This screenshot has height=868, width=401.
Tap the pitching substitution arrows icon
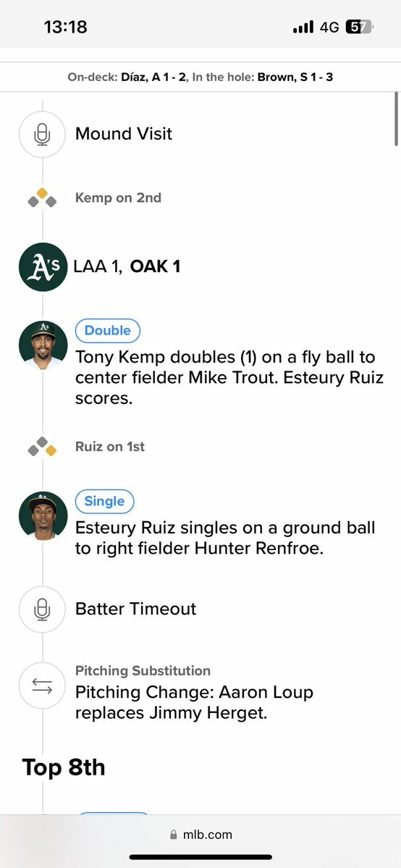point(43,686)
